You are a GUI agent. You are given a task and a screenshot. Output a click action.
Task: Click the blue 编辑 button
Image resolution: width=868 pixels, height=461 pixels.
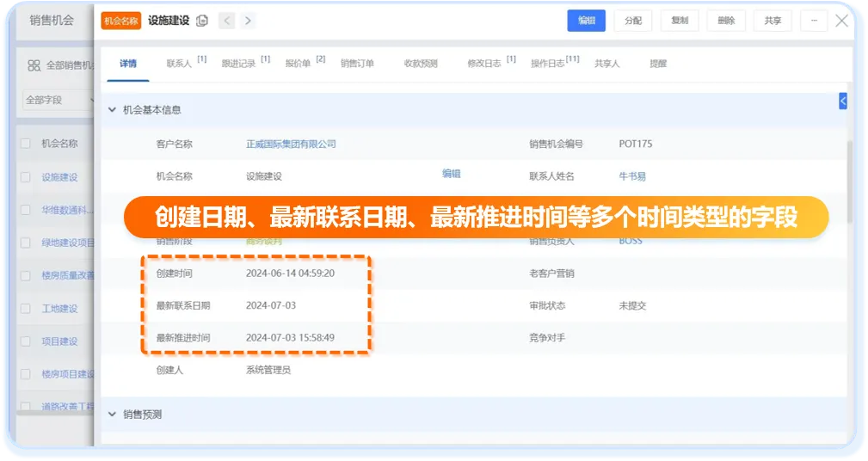pyautogui.click(x=587, y=21)
